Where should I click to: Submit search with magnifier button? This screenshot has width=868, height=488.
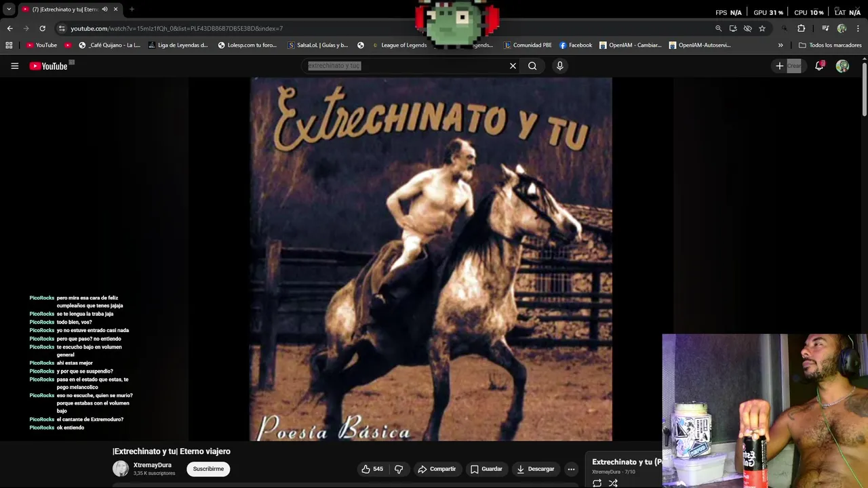click(532, 66)
